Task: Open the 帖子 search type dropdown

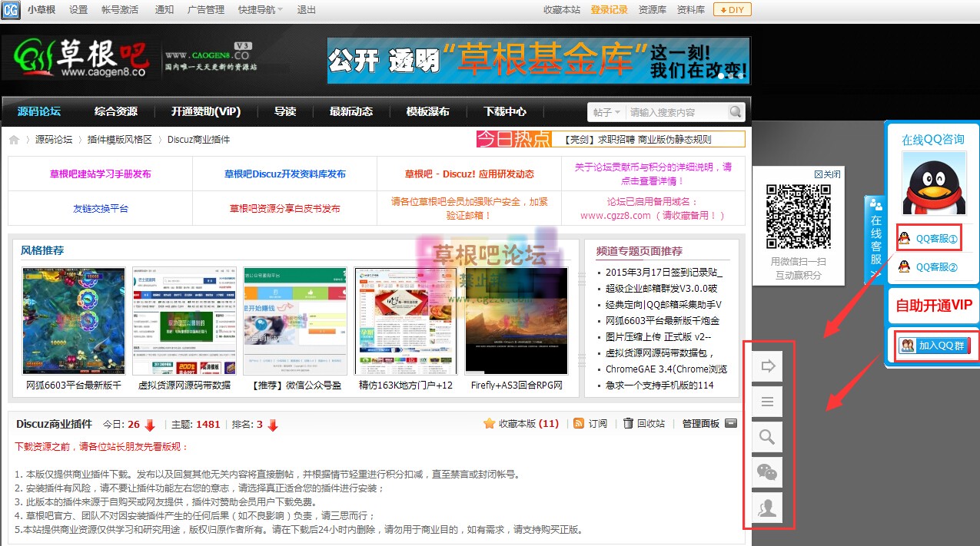Action: coord(606,112)
